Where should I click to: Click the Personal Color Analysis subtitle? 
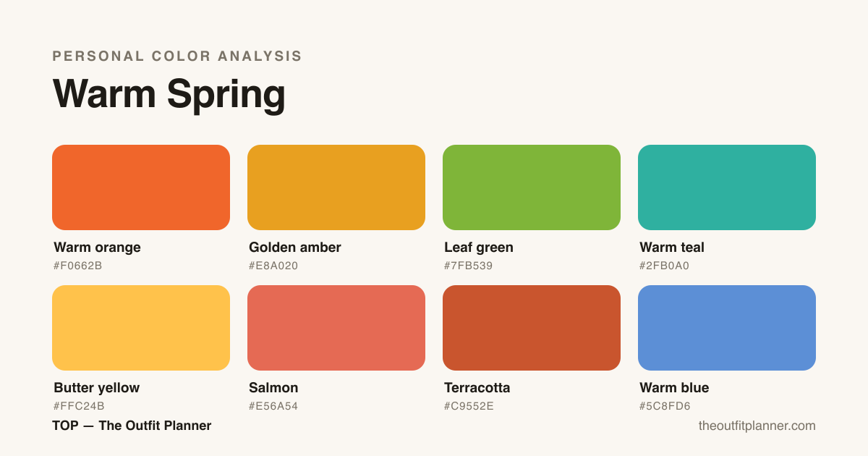coord(177,56)
